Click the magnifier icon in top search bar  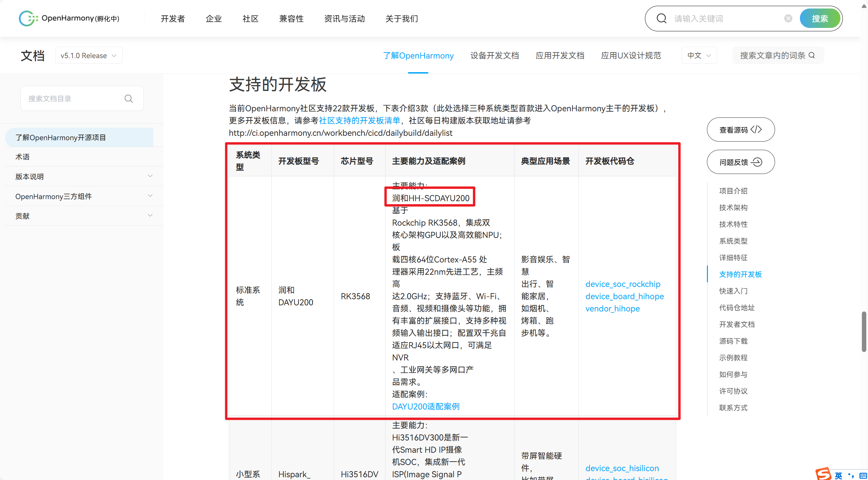coord(661,18)
